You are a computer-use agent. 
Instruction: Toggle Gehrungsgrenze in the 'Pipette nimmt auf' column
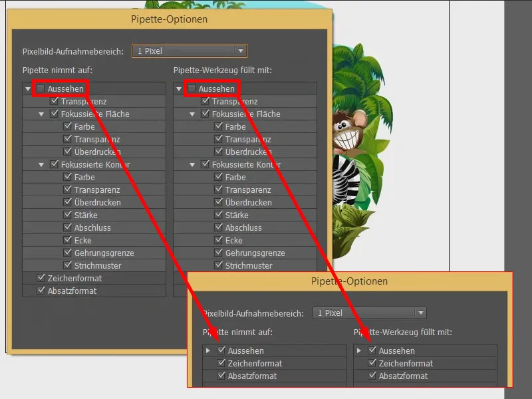pos(68,253)
